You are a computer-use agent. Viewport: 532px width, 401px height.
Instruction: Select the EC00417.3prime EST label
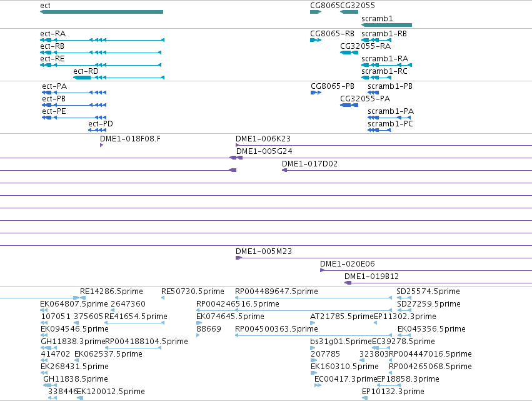point(346,380)
